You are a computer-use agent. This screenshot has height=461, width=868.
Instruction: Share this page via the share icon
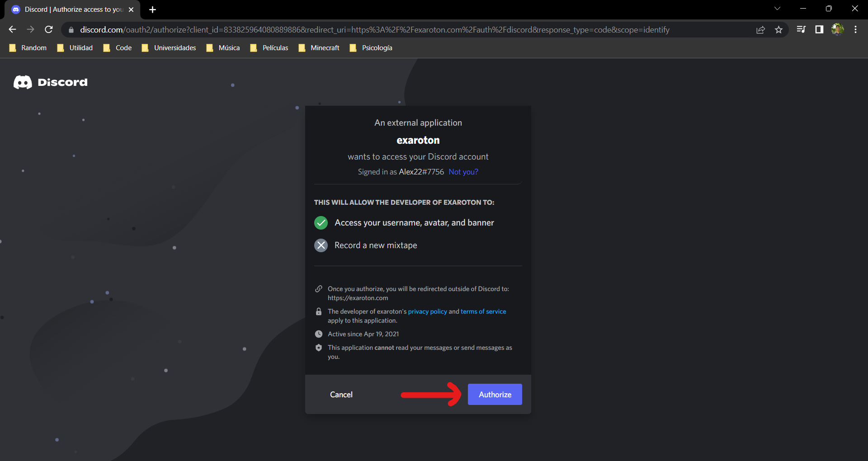(760, 30)
